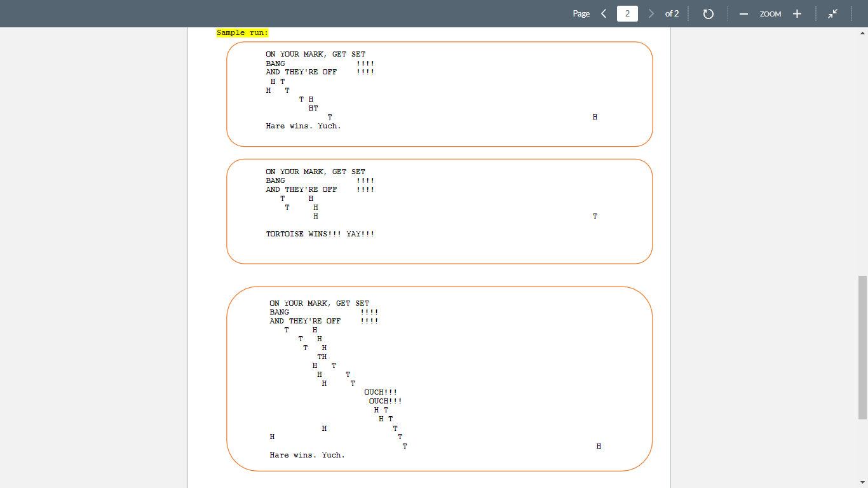The image size is (868, 488).
Task: Open the next page using the right chevron
Action: [651, 13]
